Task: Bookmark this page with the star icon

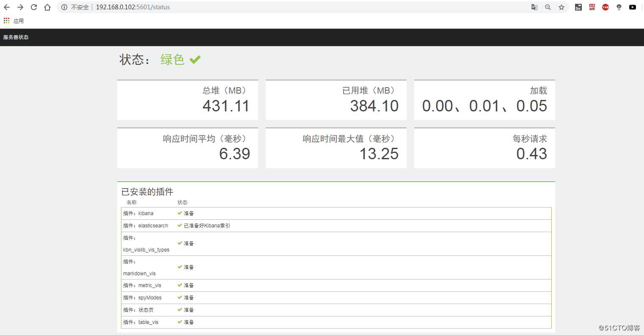Action: click(561, 7)
